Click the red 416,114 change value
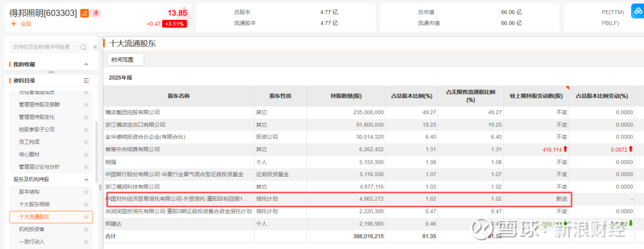The height and width of the screenshot is (249, 644). click(551, 149)
